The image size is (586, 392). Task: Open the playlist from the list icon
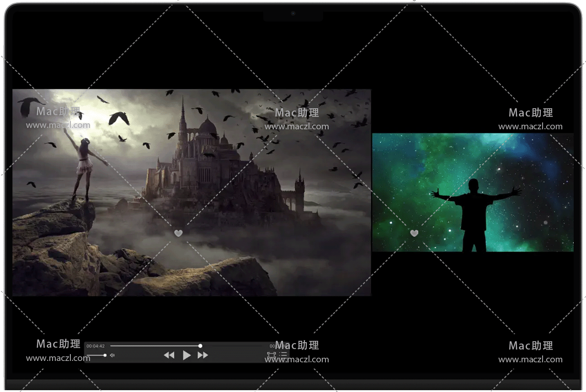pyautogui.click(x=283, y=355)
